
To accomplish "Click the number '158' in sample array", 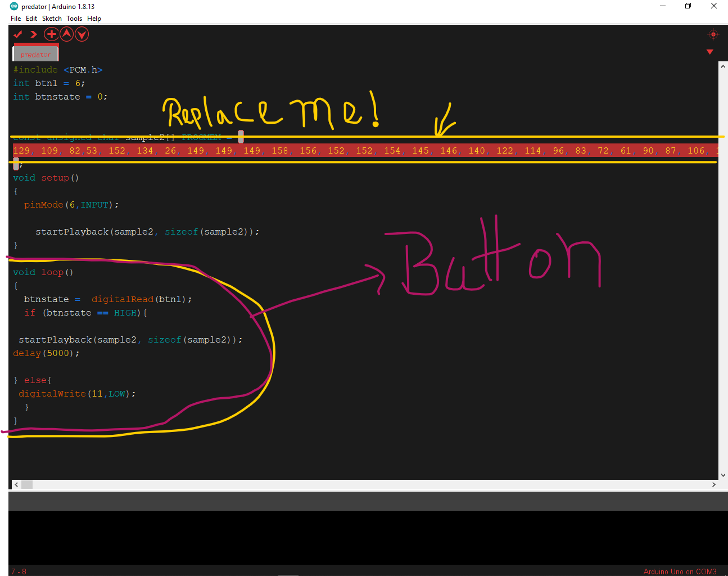I will point(280,151).
